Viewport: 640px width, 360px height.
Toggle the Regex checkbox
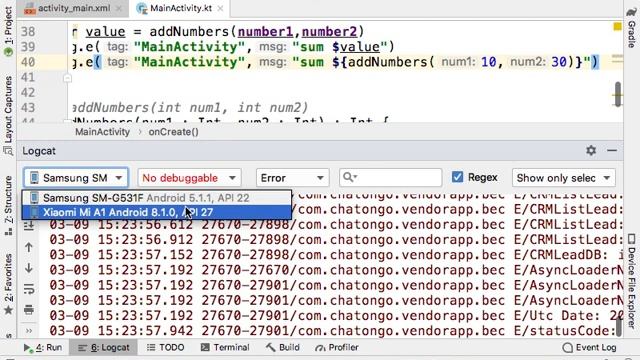point(457,177)
